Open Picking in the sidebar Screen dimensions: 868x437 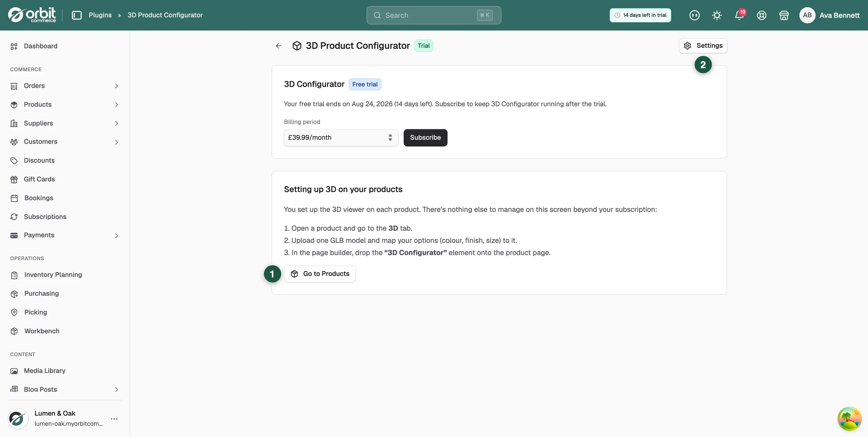pos(65,312)
